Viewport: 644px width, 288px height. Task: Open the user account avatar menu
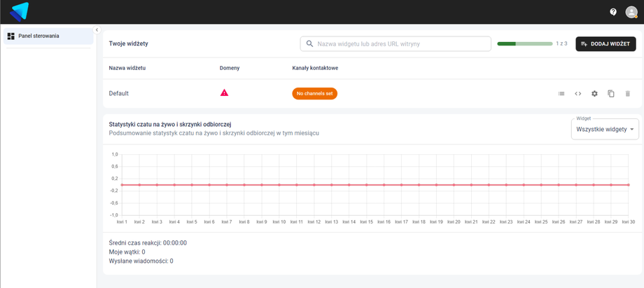(x=631, y=12)
